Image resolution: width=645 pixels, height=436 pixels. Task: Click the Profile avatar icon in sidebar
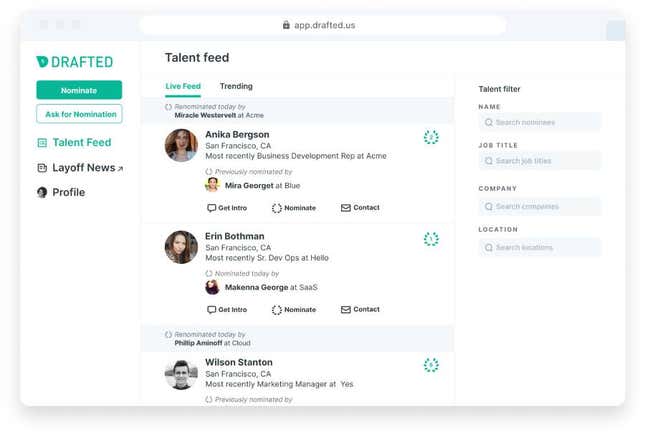click(x=42, y=192)
